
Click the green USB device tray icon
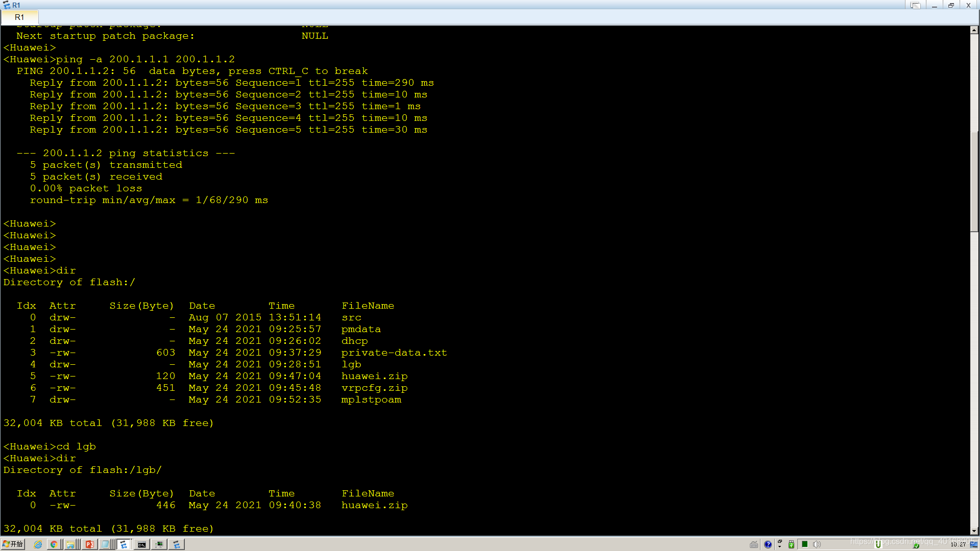pos(791,544)
